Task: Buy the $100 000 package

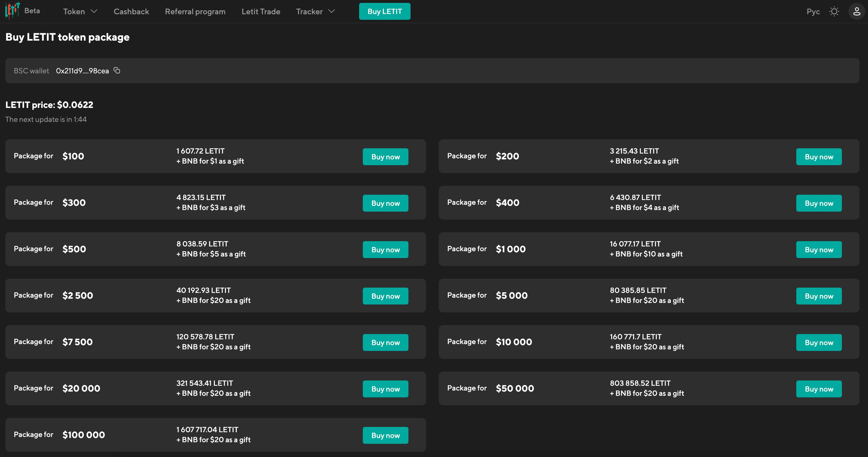Action: click(x=385, y=435)
